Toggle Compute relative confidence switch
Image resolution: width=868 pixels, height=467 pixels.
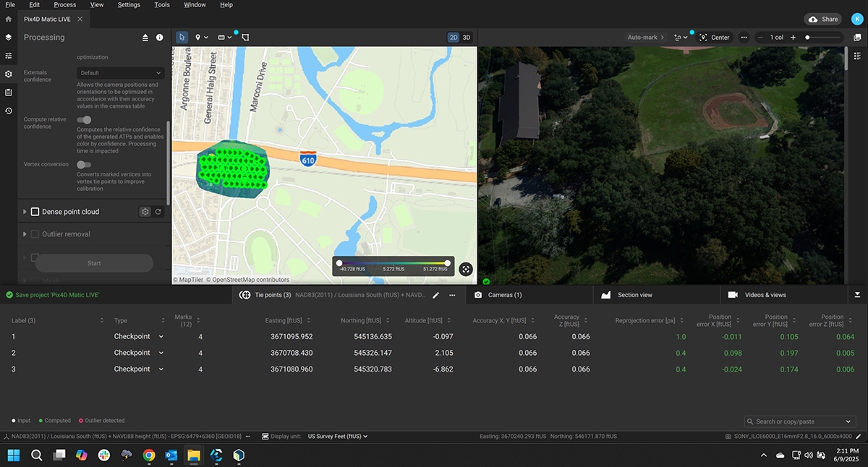click(84, 120)
